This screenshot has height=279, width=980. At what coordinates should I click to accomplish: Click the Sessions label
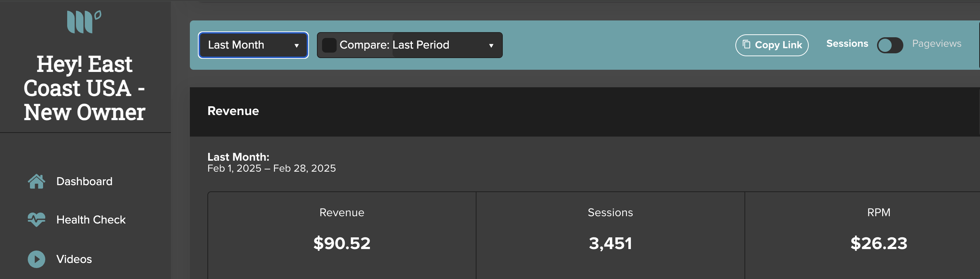click(847, 44)
